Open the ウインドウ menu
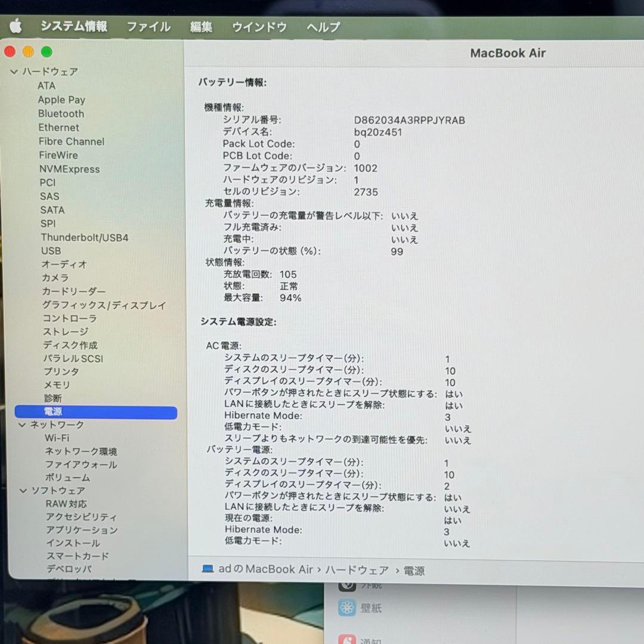Viewport: 644px width, 644px height. [x=259, y=27]
